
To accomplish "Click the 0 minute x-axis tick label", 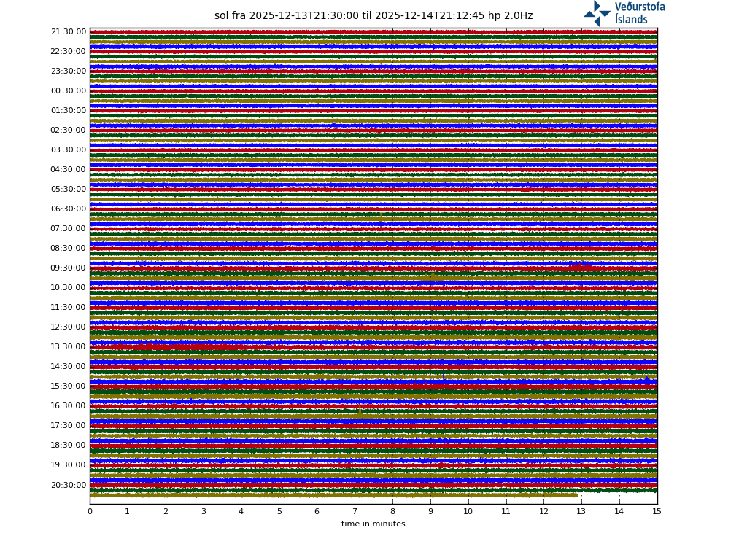I will pos(90,511).
